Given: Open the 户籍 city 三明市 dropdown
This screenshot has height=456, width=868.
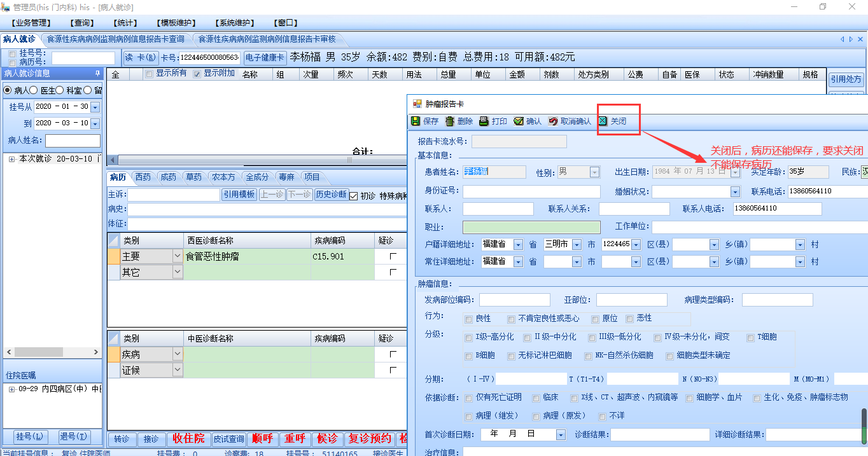Looking at the screenshot, I should coord(577,244).
